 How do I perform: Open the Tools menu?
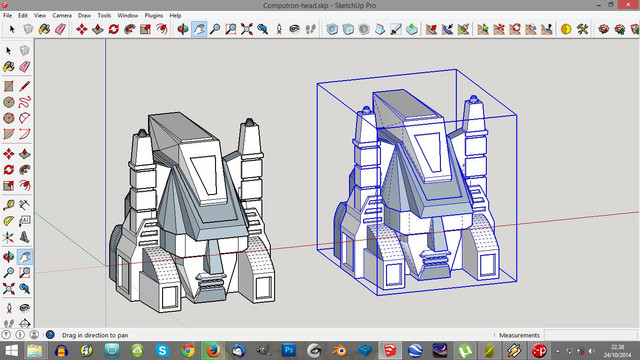(104, 16)
